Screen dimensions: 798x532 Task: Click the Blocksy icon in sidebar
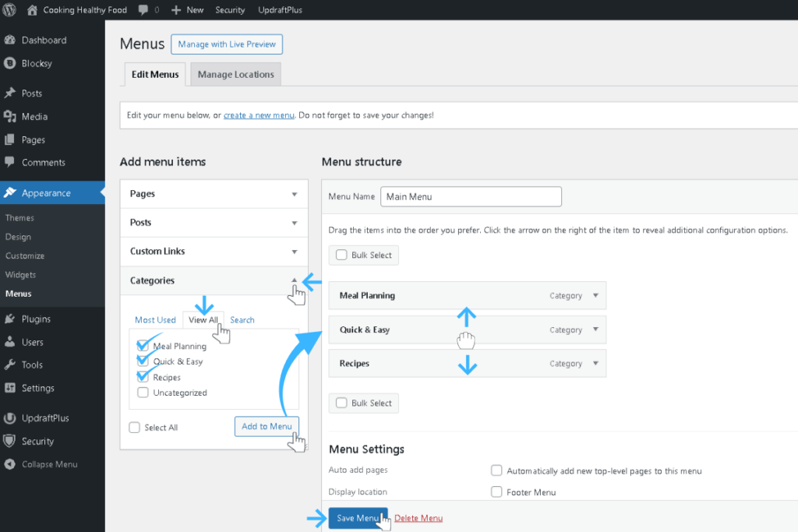tap(10, 63)
